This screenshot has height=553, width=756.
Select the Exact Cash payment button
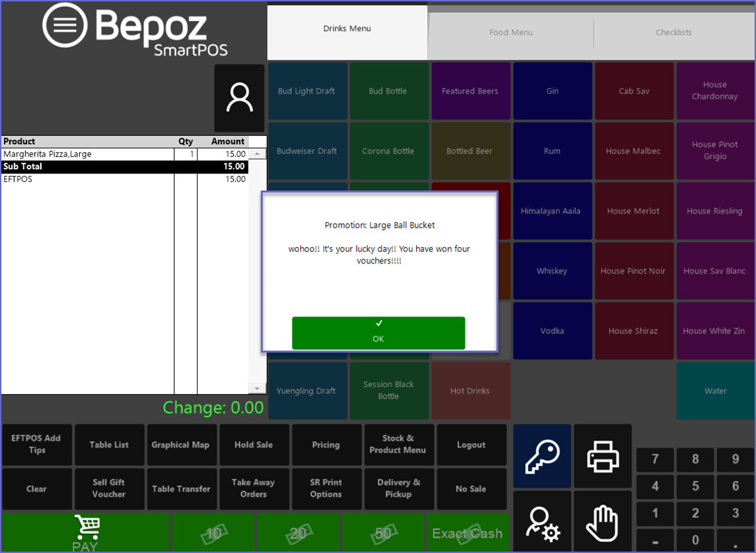coord(467,533)
